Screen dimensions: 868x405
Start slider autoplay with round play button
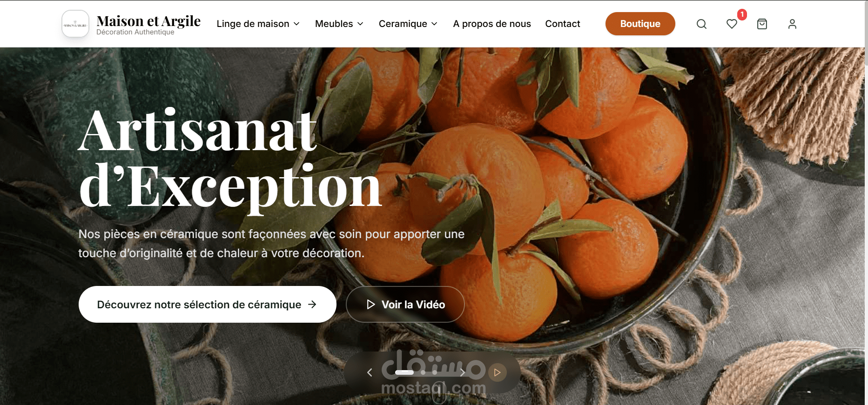point(497,372)
